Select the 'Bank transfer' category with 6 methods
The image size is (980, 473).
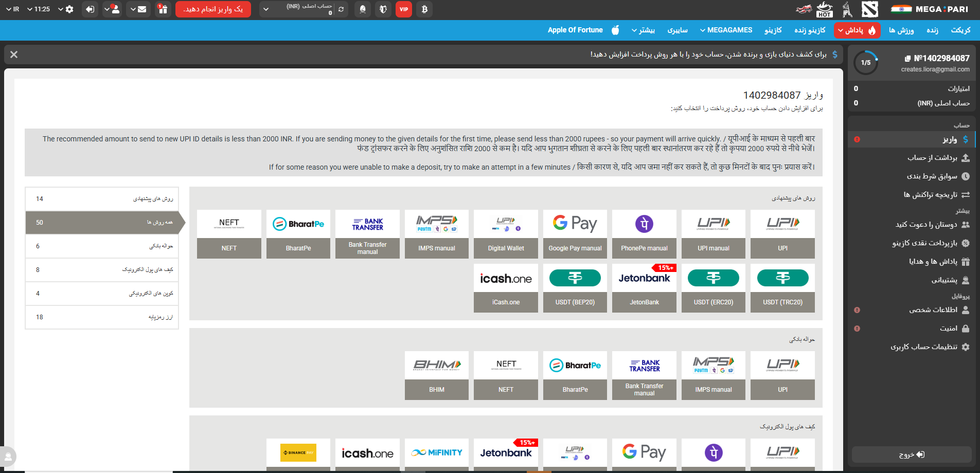[x=102, y=246]
